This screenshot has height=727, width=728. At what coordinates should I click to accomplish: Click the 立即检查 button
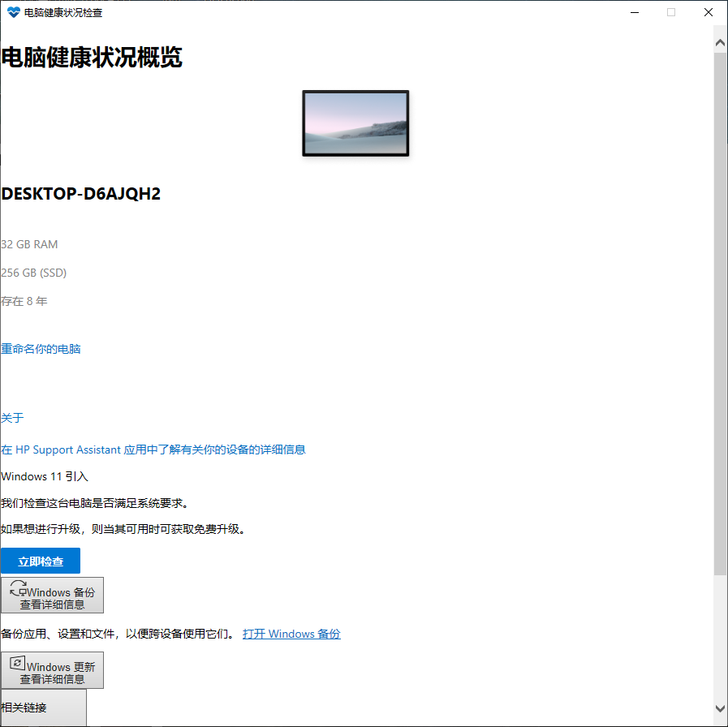pyautogui.click(x=41, y=561)
